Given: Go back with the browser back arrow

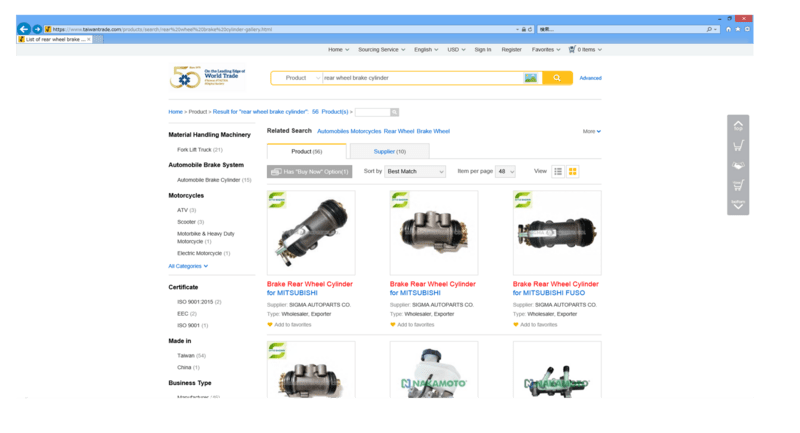Looking at the screenshot, I should 23,29.
